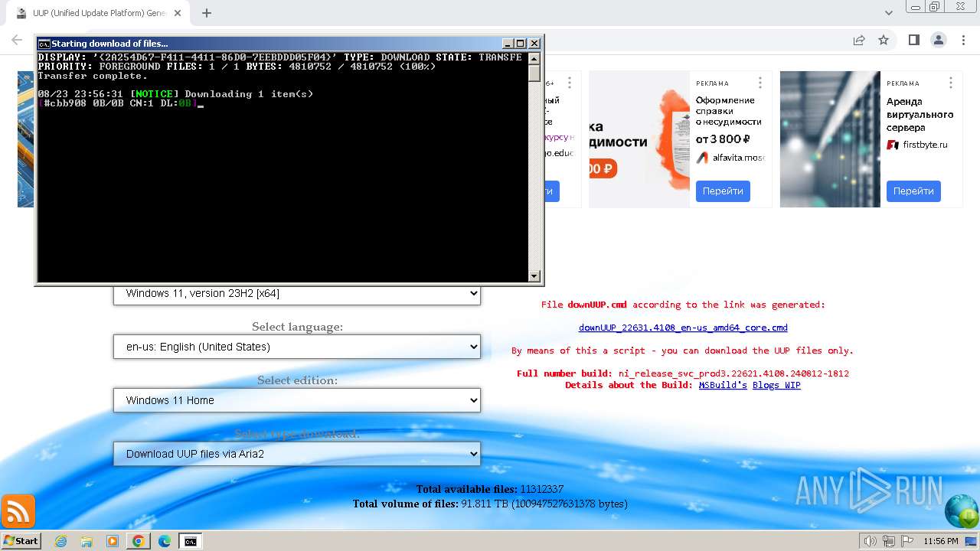Click the volume speaker tray icon
The width and height of the screenshot is (980, 551).
click(x=871, y=541)
